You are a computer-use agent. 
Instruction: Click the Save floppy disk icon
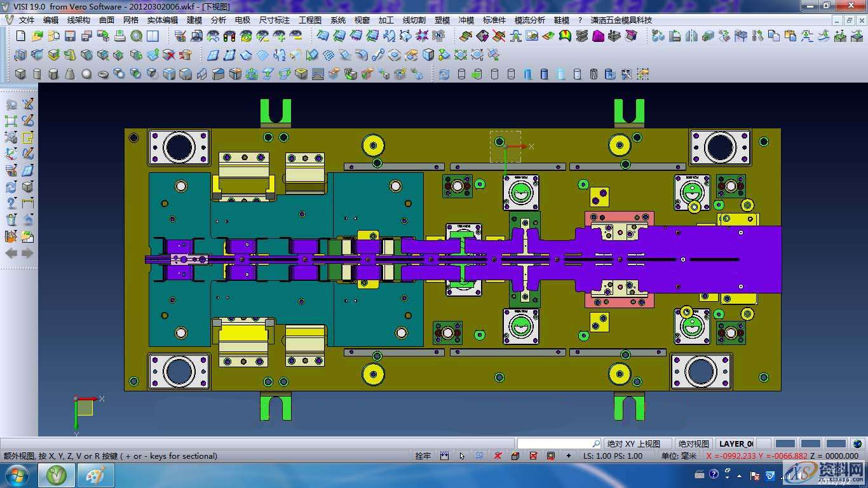[x=71, y=36]
